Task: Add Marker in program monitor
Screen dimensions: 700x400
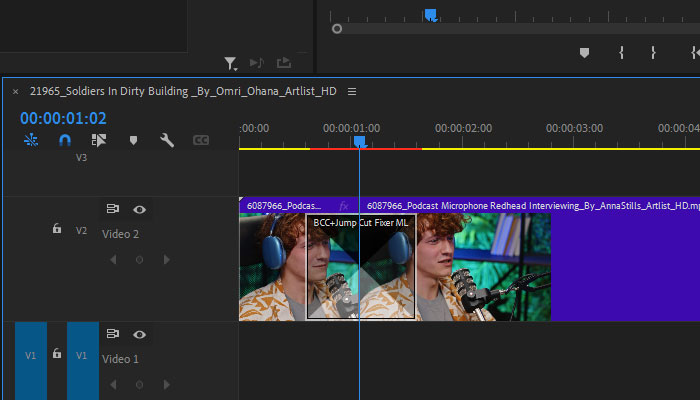Action: [x=584, y=53]
